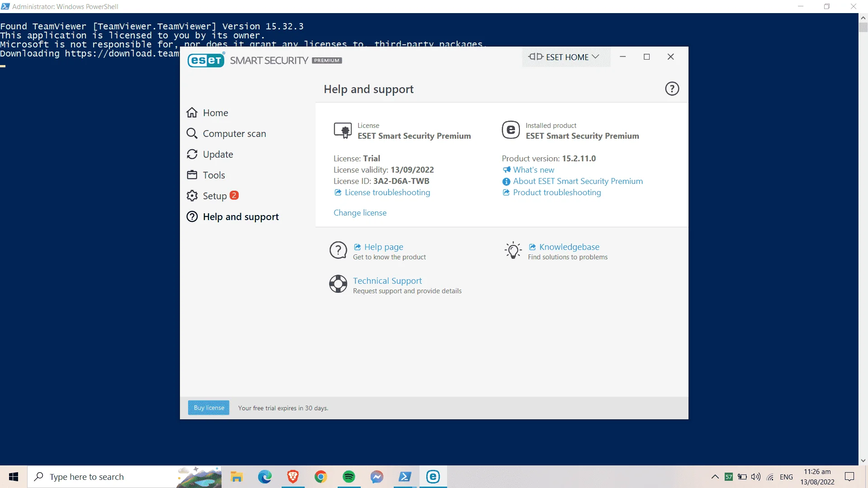Click the Product version 15.2.11.0
The image size is (868, 488).
579,159
